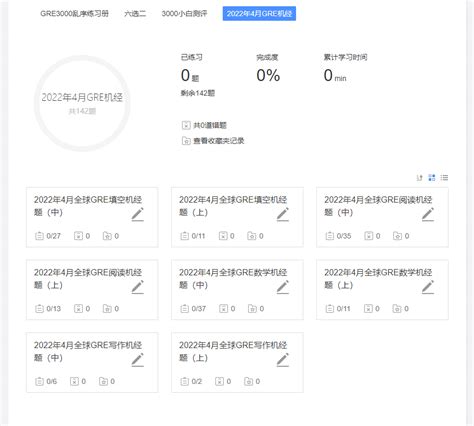Click the clipboard icon next to 0/27
The width and height of the screenshot is (474, 426).
pyautogui.click(x=39, y=236)
